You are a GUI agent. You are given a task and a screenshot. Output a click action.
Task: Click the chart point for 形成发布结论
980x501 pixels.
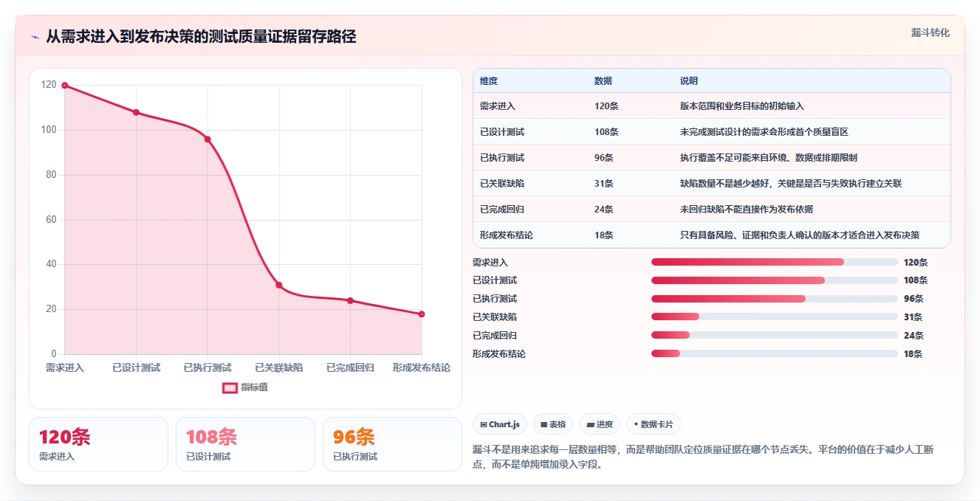point(422,314)
